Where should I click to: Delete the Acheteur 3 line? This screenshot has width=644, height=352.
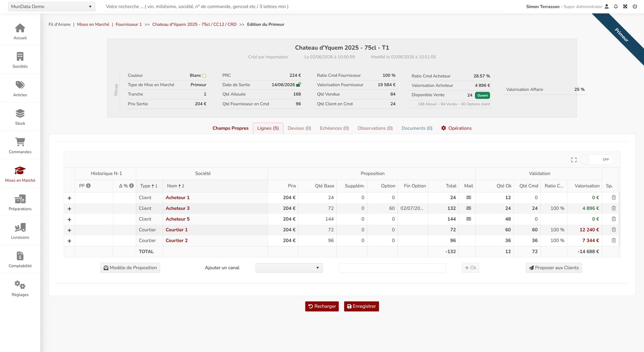614,208
